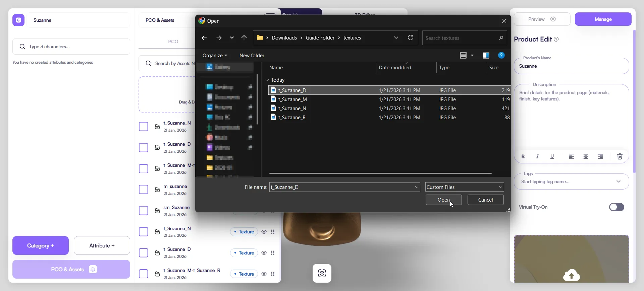The height and width of the screenshot is (291, 644).
Task: Click the refresh icon in the Open dialog
Action: pyautogui.click(x=410, y=38)
